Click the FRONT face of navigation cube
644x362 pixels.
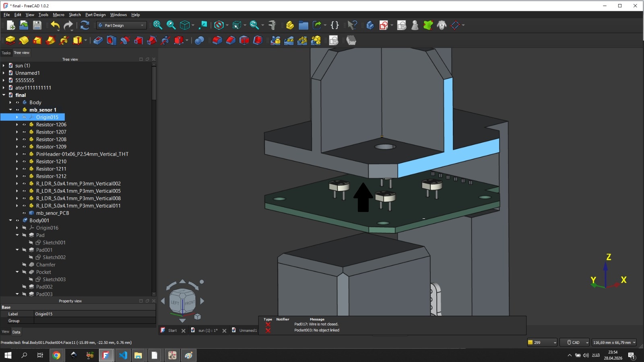(x=189, y=302)
